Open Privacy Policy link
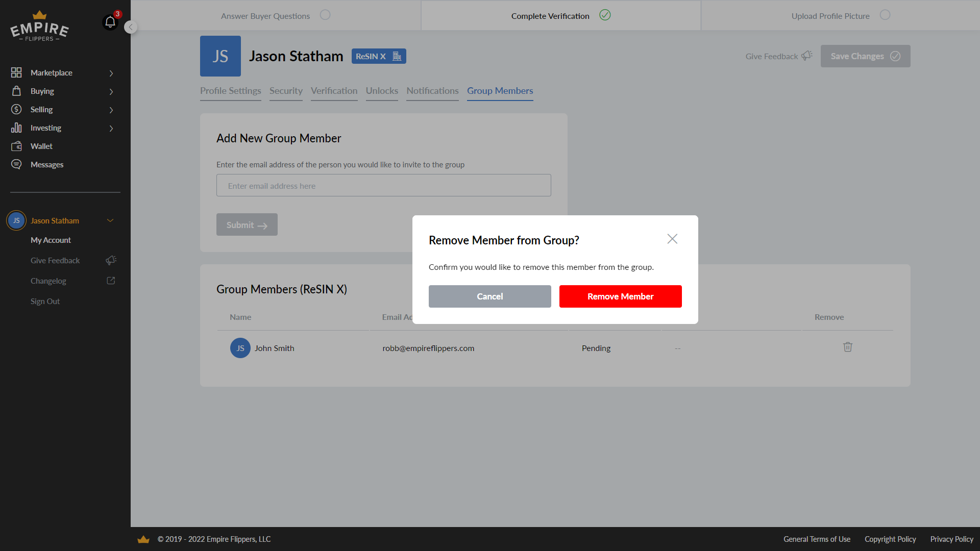 [x=951, y=539]
